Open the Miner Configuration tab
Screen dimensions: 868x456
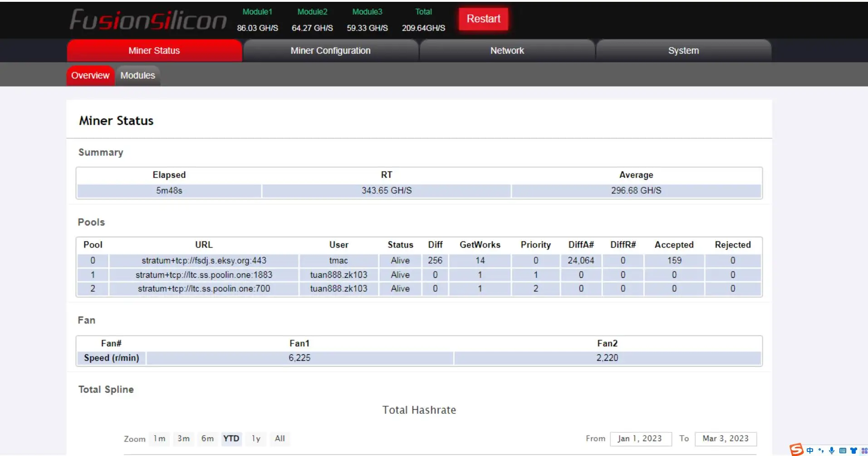click(x=330, y=51)
